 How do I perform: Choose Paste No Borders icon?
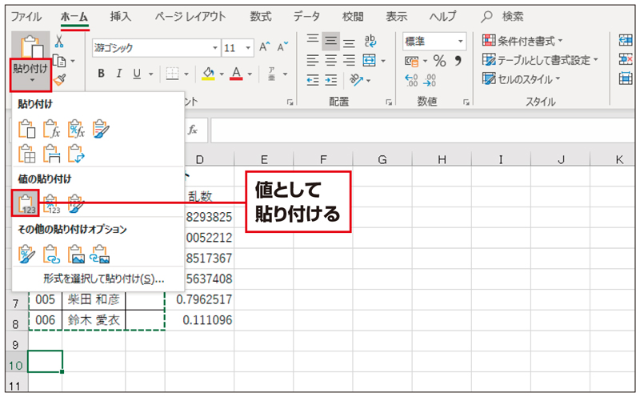pos(27,154)
